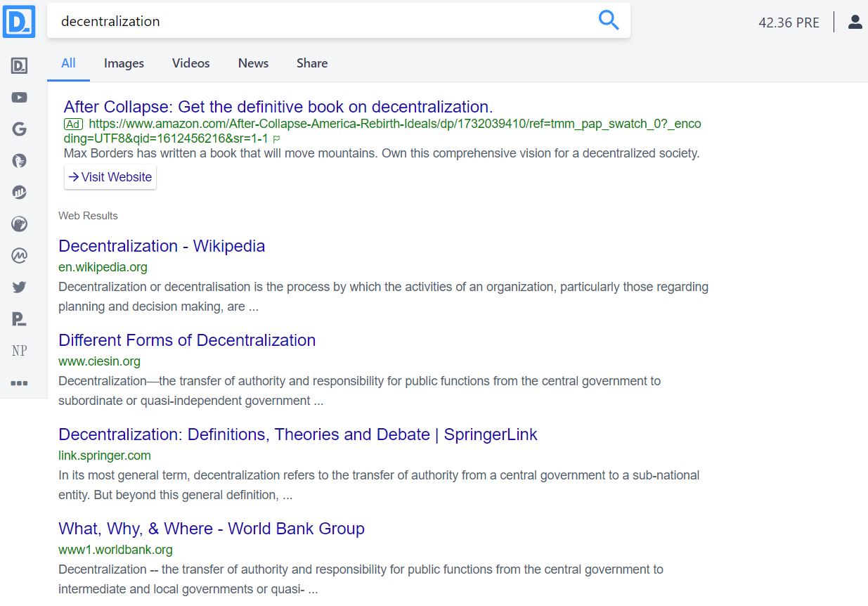Click the magnifying glass search icon
The width and height of the screenshot is (868, 606).
pos(609,20)
